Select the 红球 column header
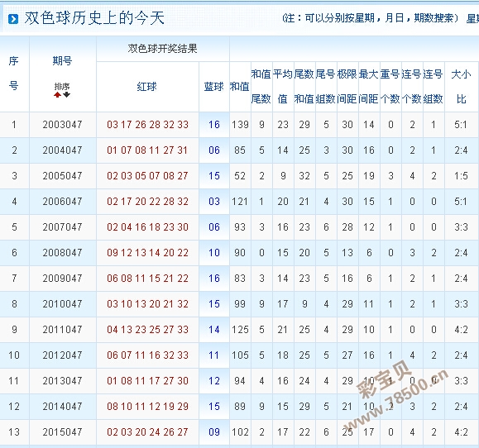 click(x=147, y=87)
